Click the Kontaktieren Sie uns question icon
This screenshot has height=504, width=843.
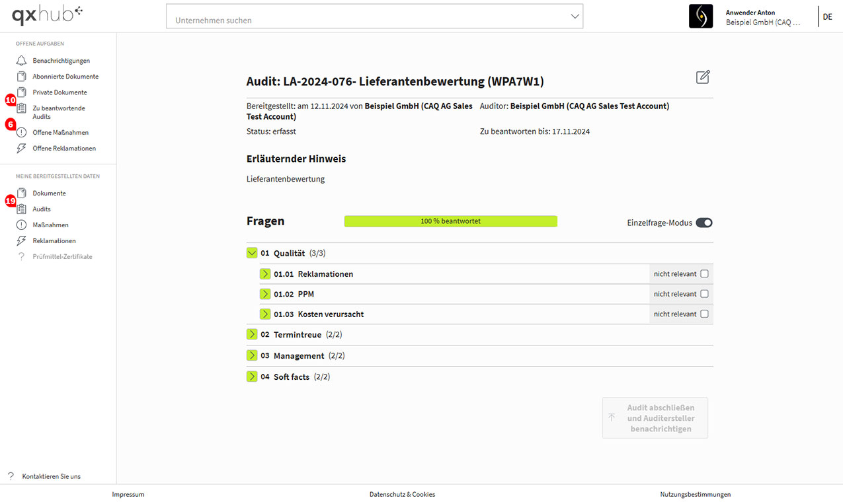click(x=11, y=476)
